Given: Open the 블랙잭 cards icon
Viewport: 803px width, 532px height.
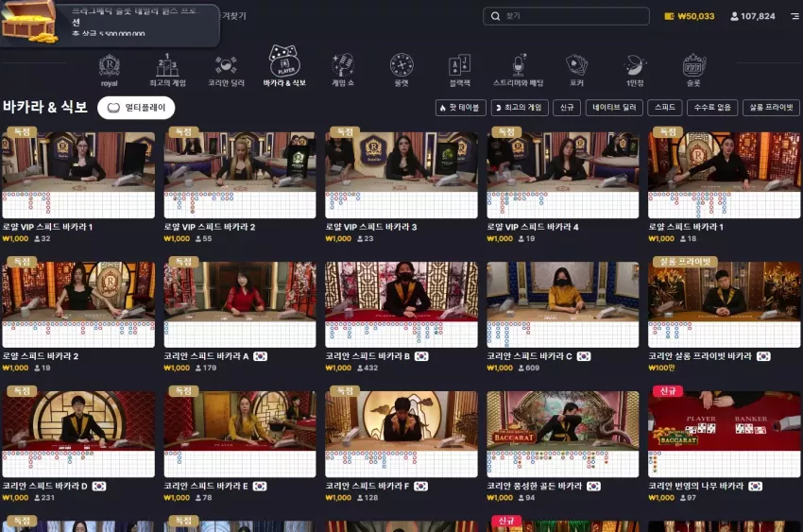Looking at the screenshot, I should coord(460,65).
